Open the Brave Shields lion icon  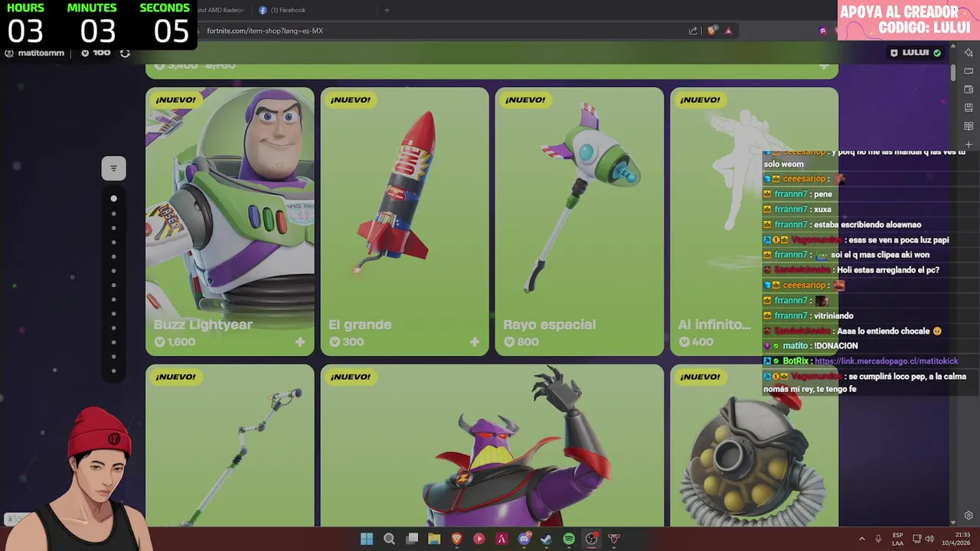[x=712, y=31]
